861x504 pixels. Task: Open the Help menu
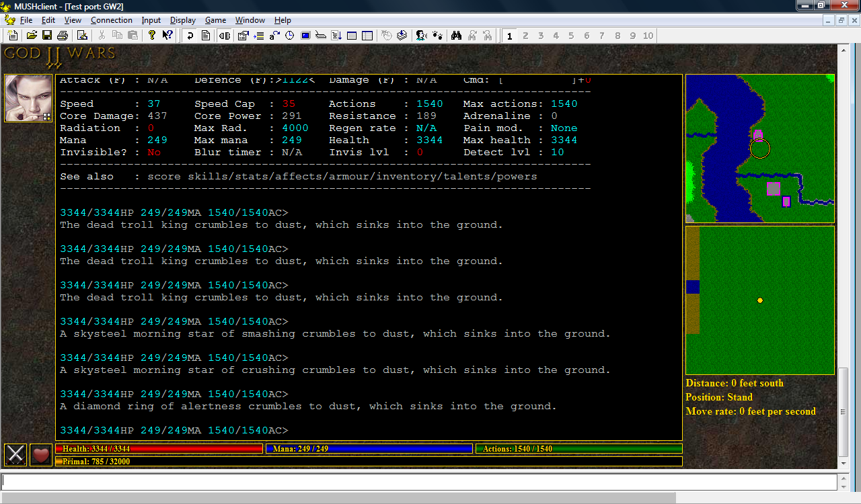283,20
